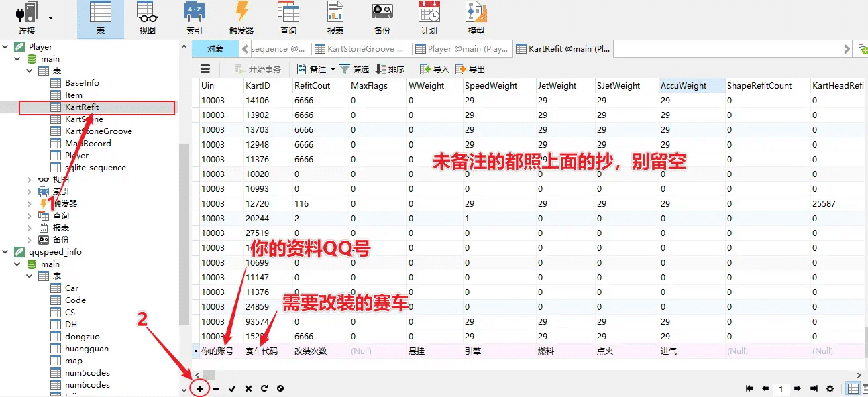Click the 进气 cell in the new row
Viewport: 868px width, 397px height.
(692, 351)
